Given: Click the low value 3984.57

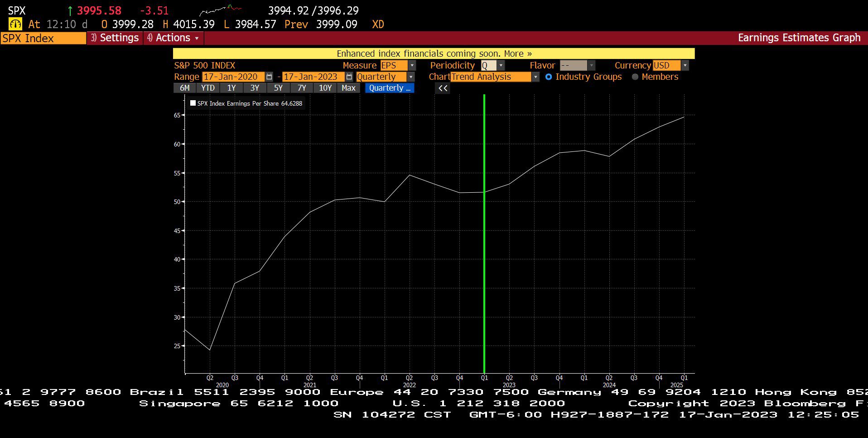Looking at the screenshot, I should [x=256, y=24].
